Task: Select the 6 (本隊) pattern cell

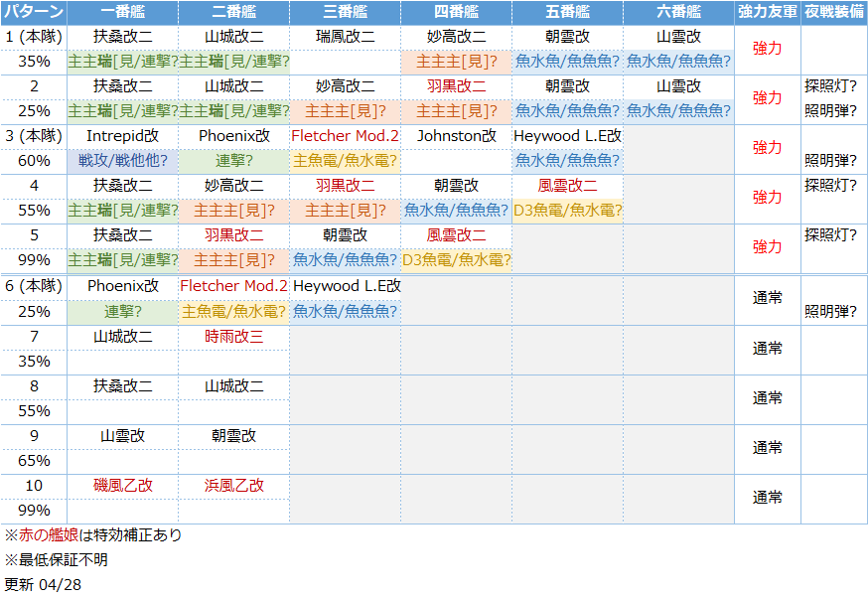Action: coord(34,286)
